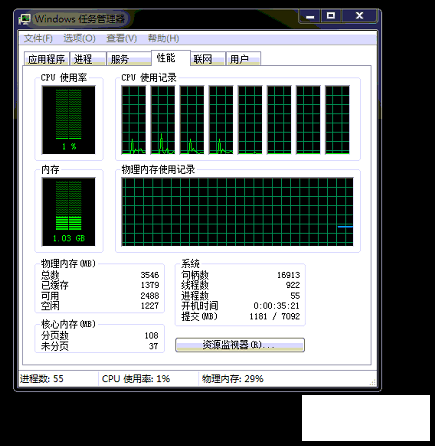
Task: Click the 物理内存(MB) group label
Action: (x=68, y=264)
